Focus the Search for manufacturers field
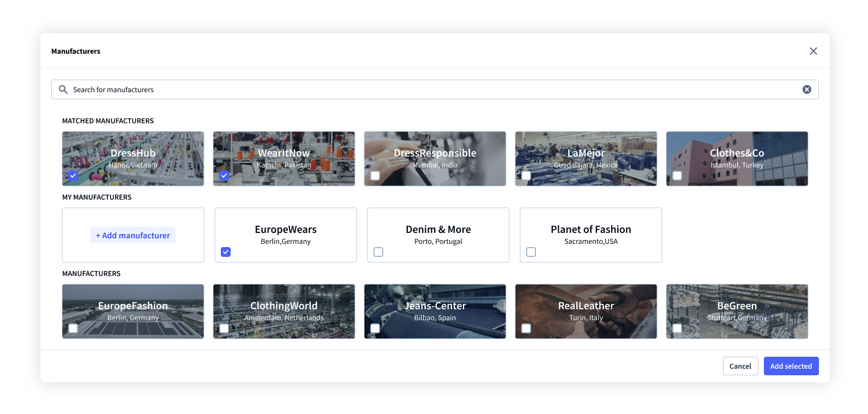The width and height of the screenshot is (868, 414). tap(435, 89)
